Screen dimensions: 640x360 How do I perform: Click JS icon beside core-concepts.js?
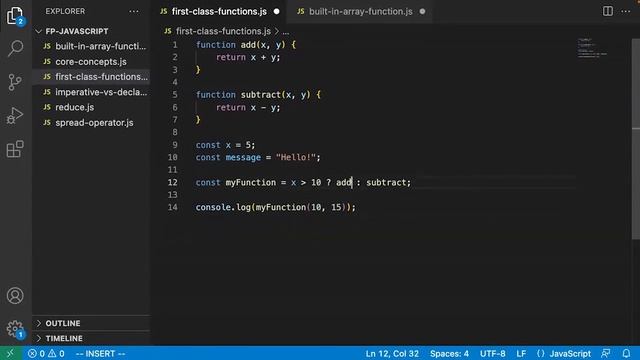(x=47, y=61)
